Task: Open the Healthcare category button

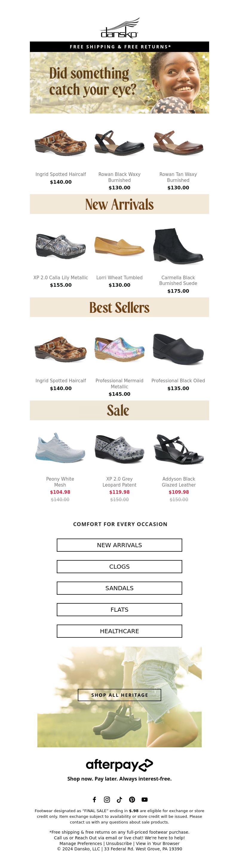Action: [x=119, y=631]
